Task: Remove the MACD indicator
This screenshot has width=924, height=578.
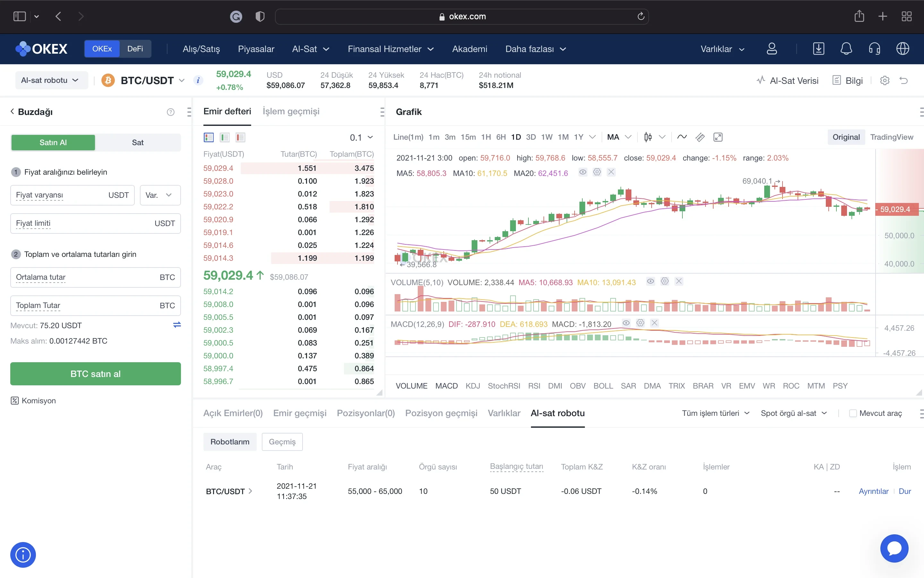Action: 654,323
